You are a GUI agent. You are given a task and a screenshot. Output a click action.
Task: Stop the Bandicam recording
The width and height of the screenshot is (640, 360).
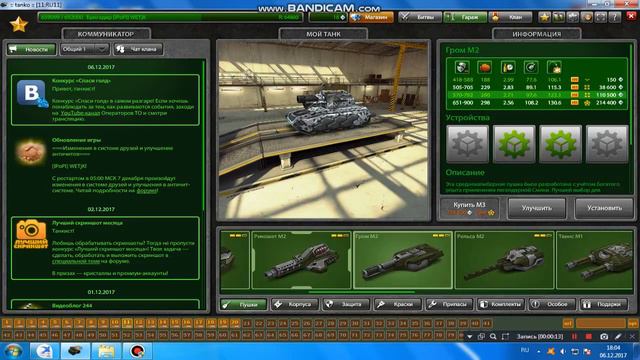589,337
